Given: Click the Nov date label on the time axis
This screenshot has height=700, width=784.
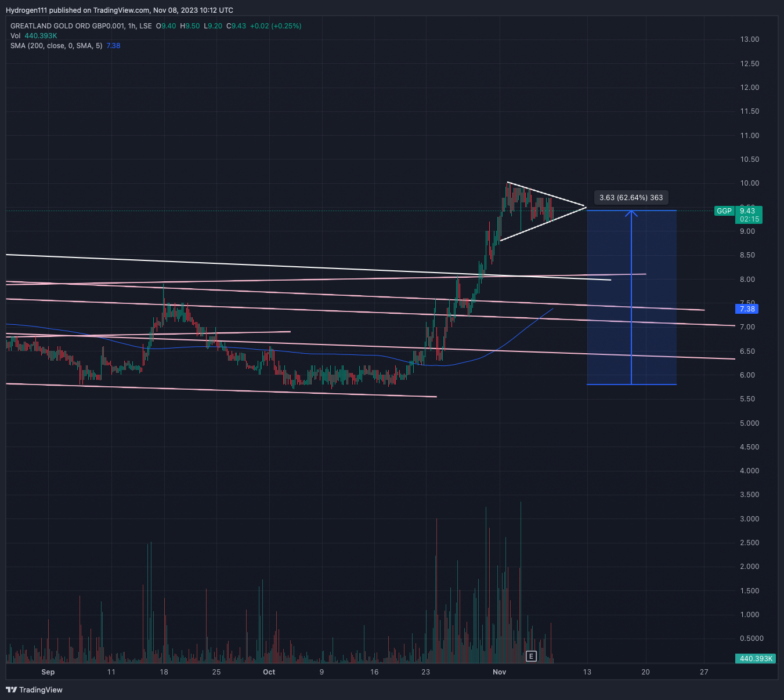Looking at the screenshot, I should pos(499,672).
